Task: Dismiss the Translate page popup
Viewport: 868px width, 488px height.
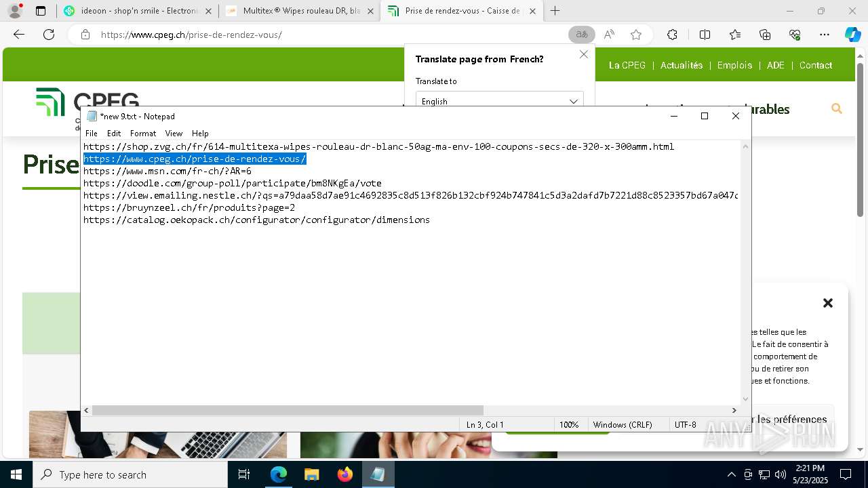Action: click(x=583, y=54)
